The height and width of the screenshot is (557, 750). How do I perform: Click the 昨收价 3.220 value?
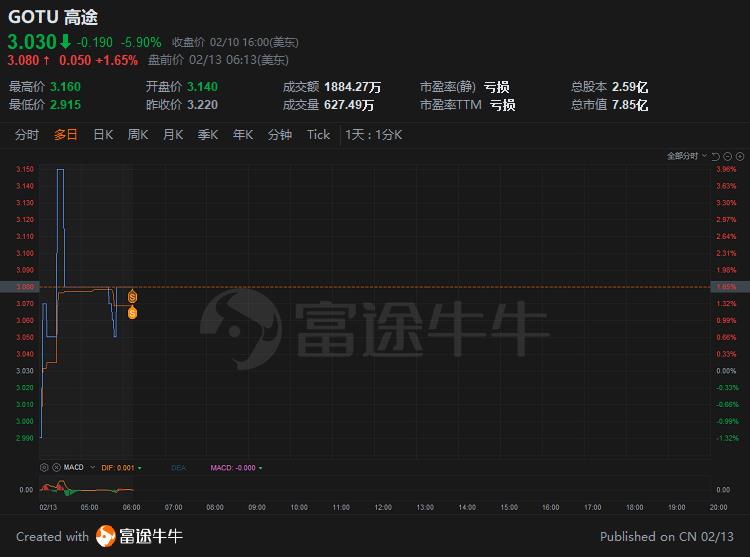[202, 105]
